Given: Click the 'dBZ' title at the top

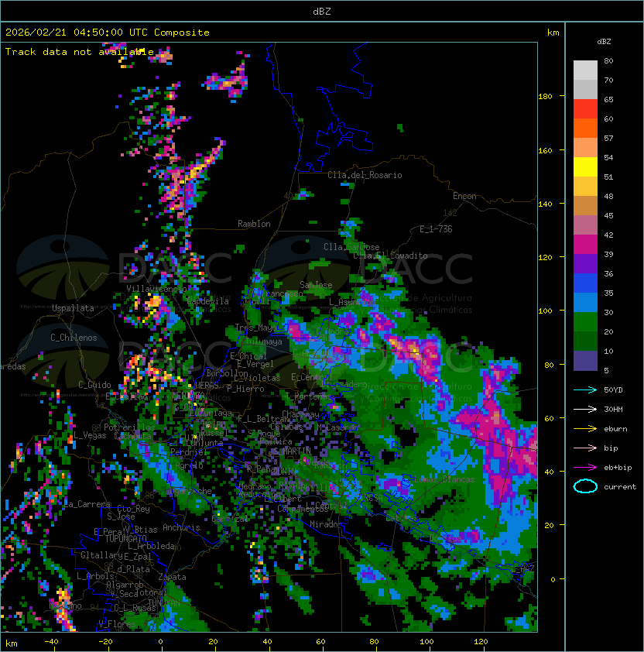Looking at the screenshot, I should (x=322, y=11).
